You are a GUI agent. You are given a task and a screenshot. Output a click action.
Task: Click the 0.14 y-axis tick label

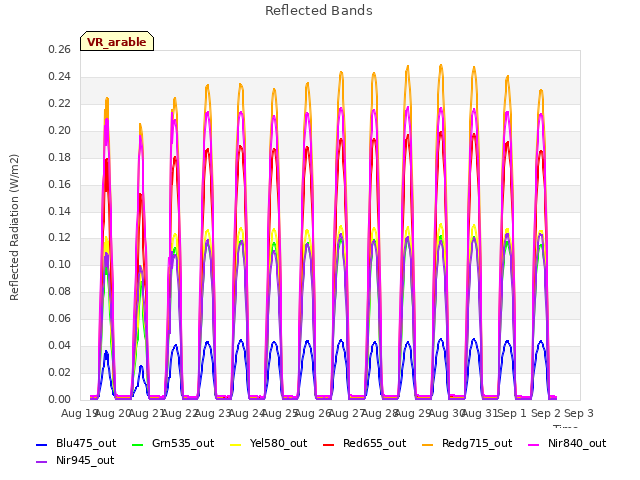[x=60, y=211]
